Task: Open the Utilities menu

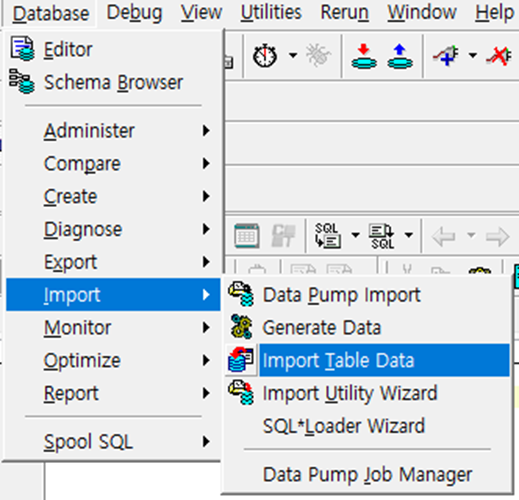Action: pos(271,13)
